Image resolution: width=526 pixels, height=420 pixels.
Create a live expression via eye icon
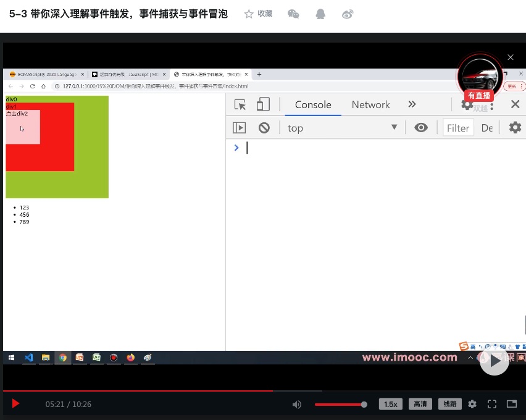tap(421, 127)
